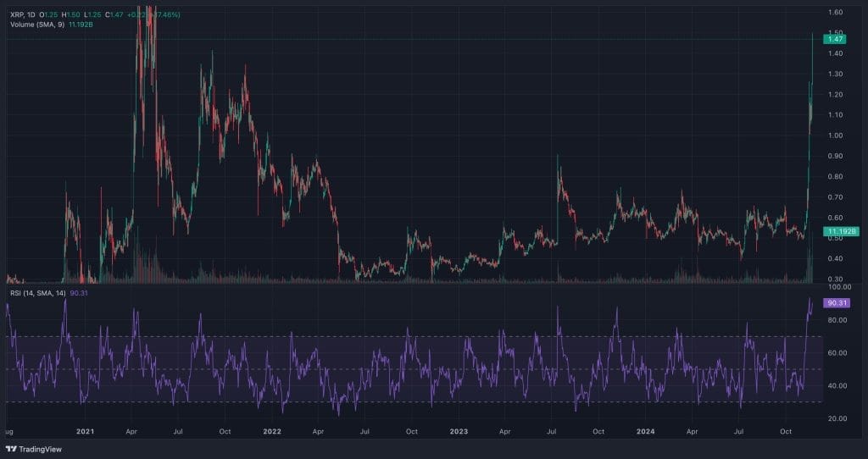Click the Oct 2022 time axis label

[411, 431]
